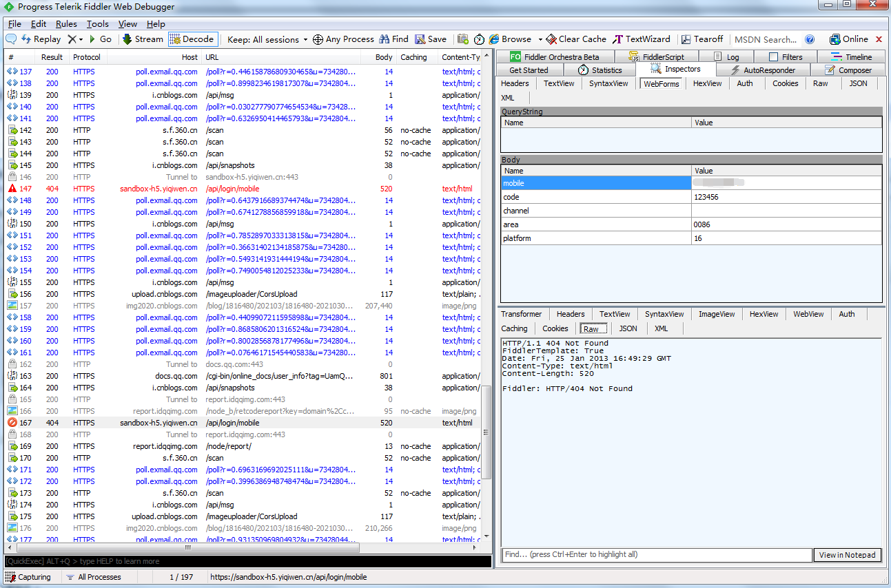Viewport: 891px width, 588px height.
Task: Click the JSON icon on session 139
Action: (x=12, y=95)
